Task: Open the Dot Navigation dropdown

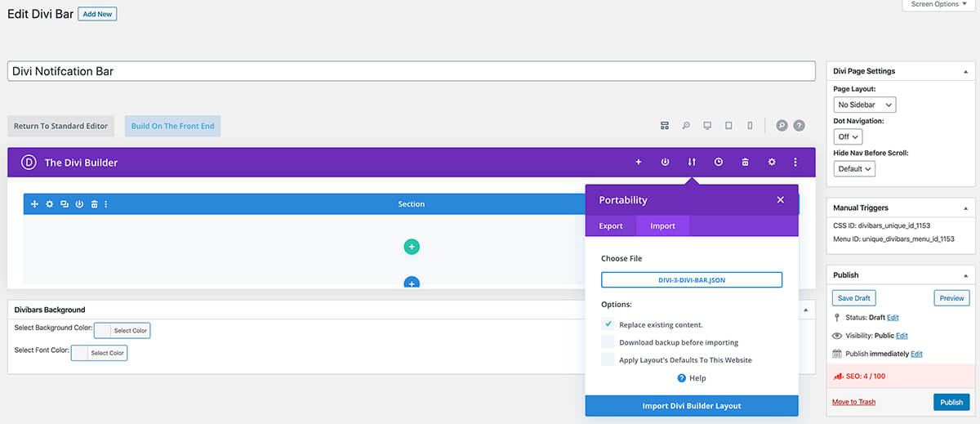Action: 848,136
